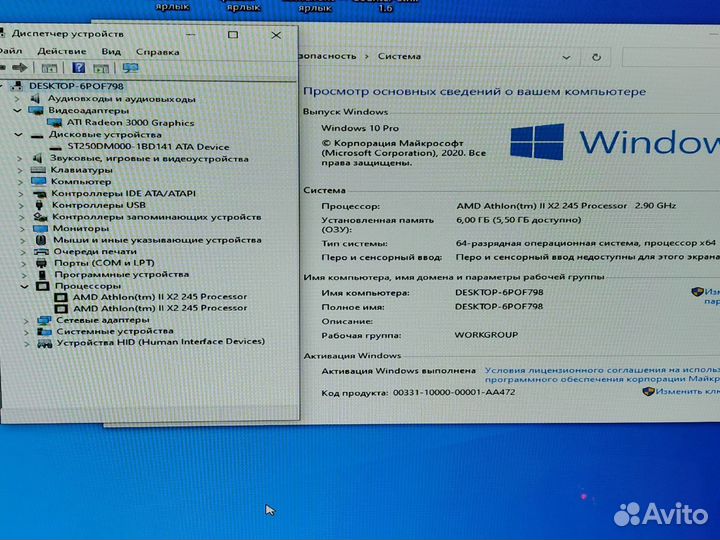This screenshot has height=540, width=720.
Task: Open the Справка menu
Action: pyautogui.click(x=158, y=52)
